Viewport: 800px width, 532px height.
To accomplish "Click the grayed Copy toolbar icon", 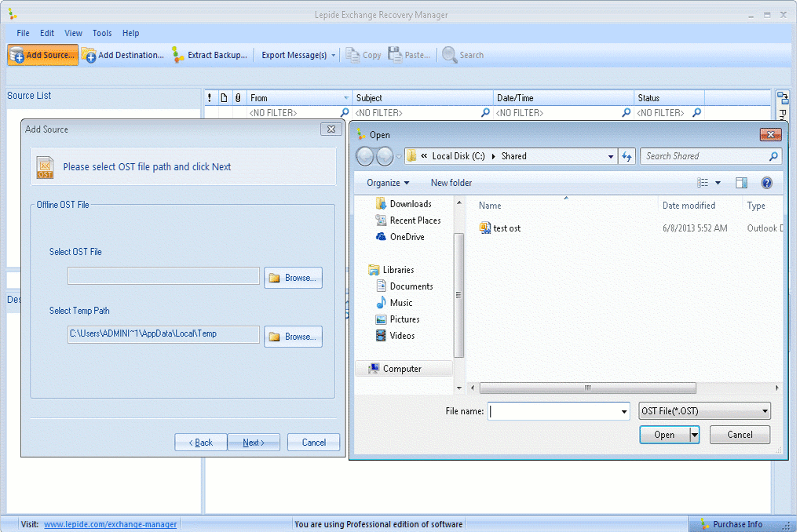I will coord(353,55).
